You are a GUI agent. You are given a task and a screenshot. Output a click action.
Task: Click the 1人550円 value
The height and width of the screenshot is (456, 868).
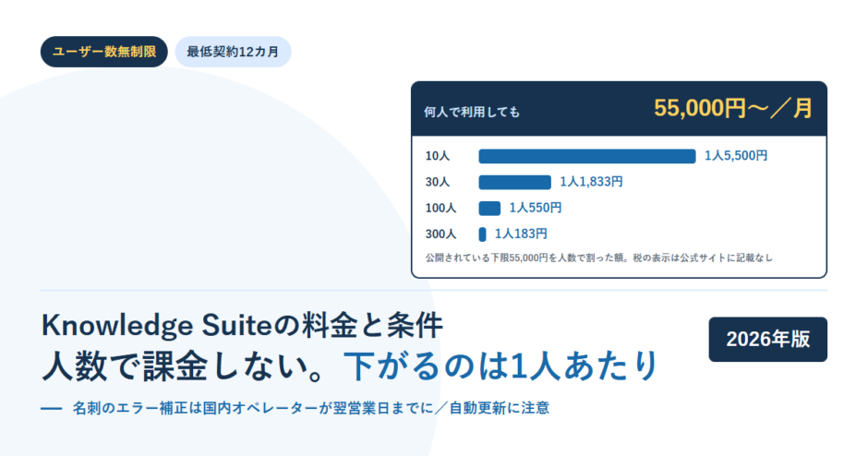(536, 208)
